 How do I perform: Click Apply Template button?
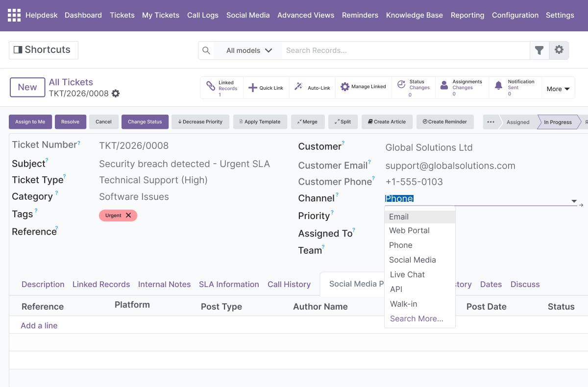[x=261, y=122]
